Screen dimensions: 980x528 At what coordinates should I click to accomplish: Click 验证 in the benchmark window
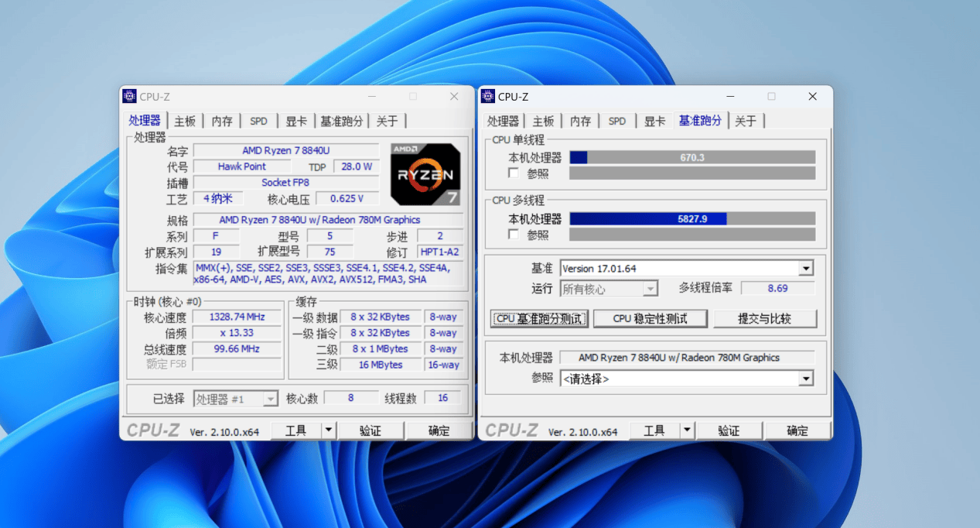[729, 430]
